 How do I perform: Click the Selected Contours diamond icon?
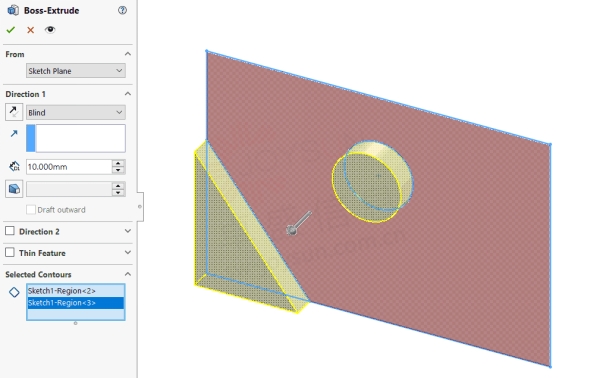[14, 292]
